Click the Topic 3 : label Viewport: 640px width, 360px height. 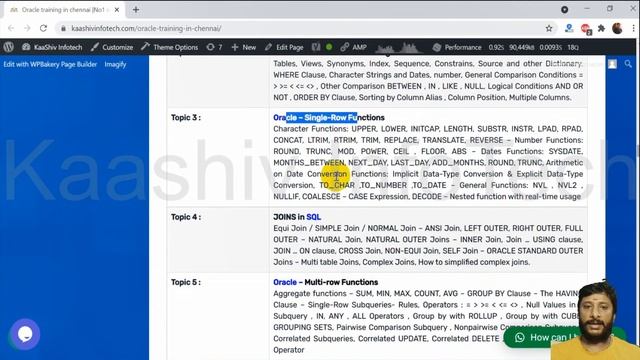(x=186, y=118)
